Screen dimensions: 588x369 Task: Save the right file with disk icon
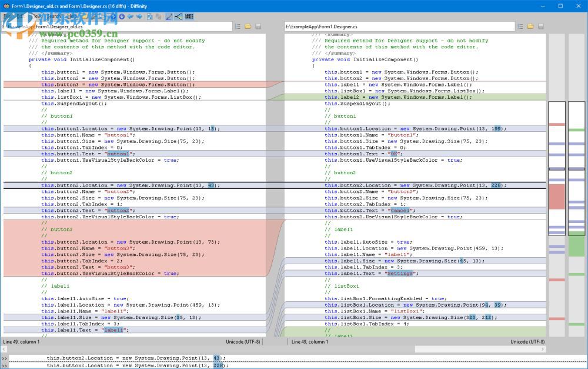pyautogui.click(x=540, y=26)
